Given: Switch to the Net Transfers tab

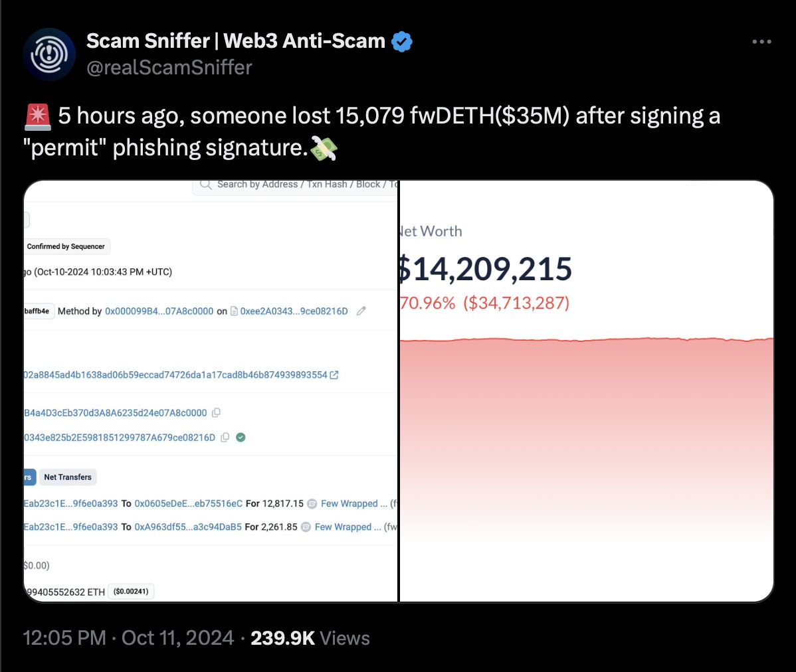Looking at the screenshot, I should tap(68, 477).
